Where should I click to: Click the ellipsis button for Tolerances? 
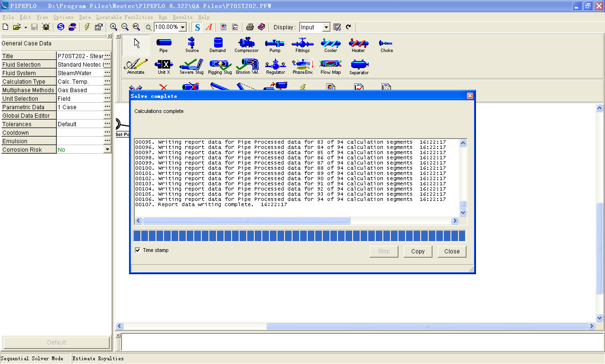tap(107, 124)
